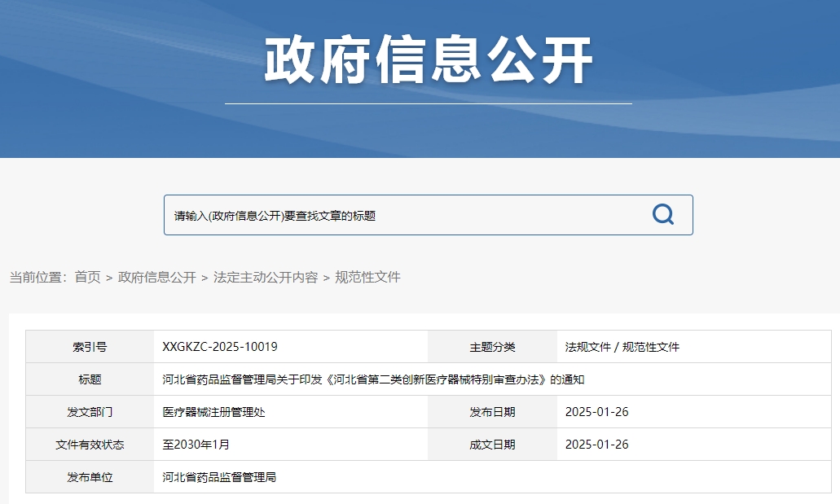840x504 pixels.
Task: Click the search input field
Action: pyautogui.click(x=367, y=214)
